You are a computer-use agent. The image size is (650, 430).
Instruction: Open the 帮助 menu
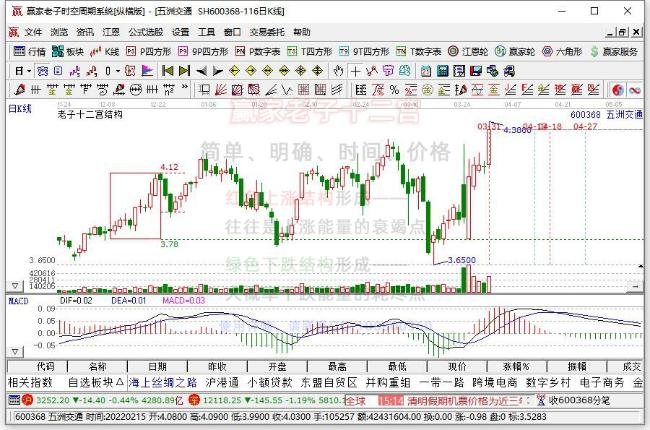[302, 32]
